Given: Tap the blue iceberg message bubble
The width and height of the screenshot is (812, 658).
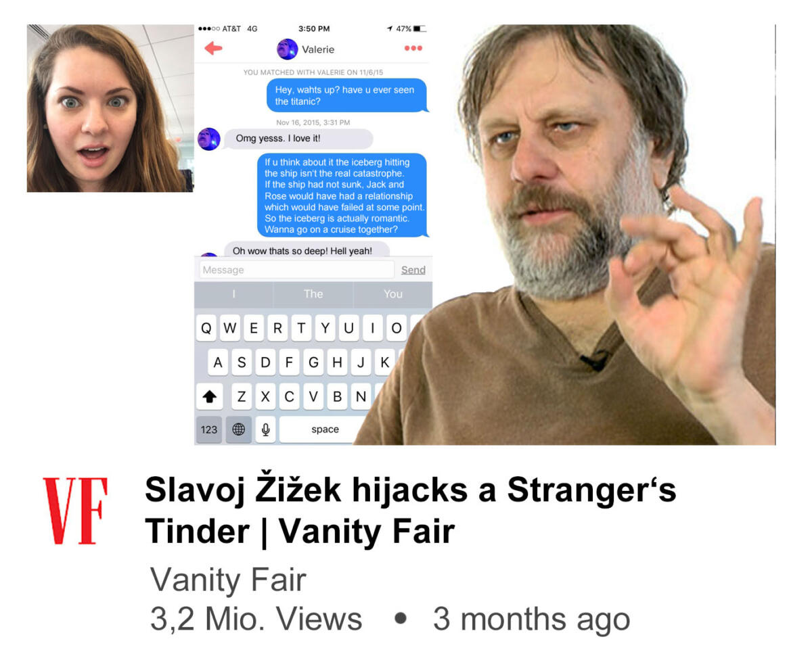Looking at the screenshot, I should click(342, 195).
